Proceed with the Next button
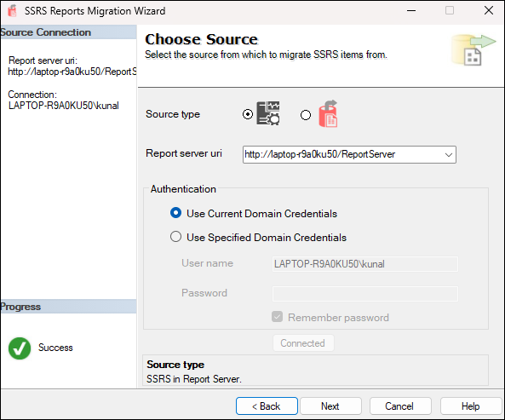 (330, 406)
